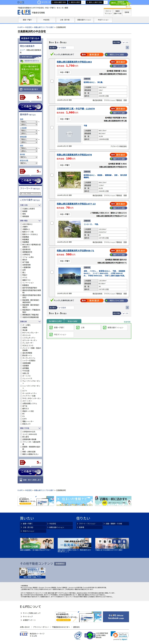Click the 一括見積もりが便利 banner
Screen dimensions: 149x644
(74, 543)
